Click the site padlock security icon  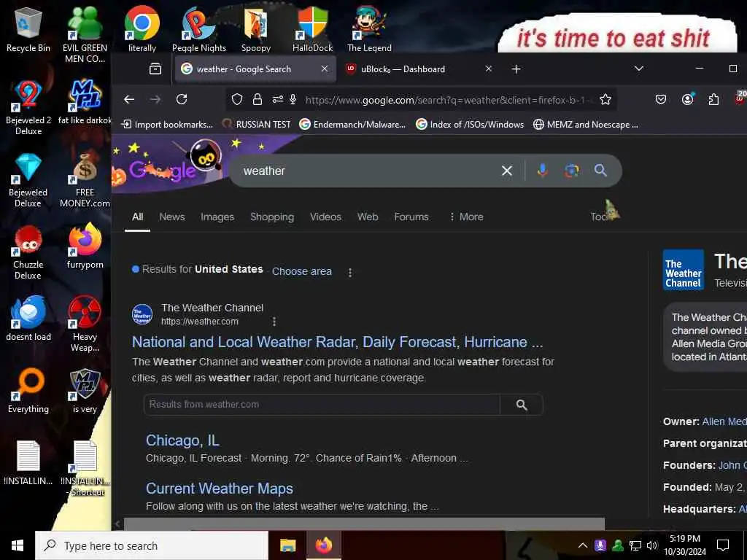[x=258, y=99]
